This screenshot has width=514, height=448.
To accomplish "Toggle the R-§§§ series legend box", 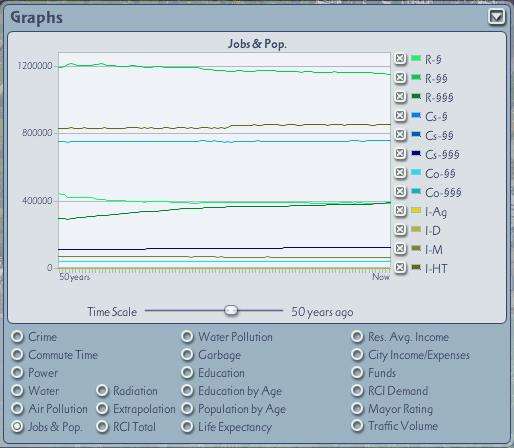I will pos(400,97).
